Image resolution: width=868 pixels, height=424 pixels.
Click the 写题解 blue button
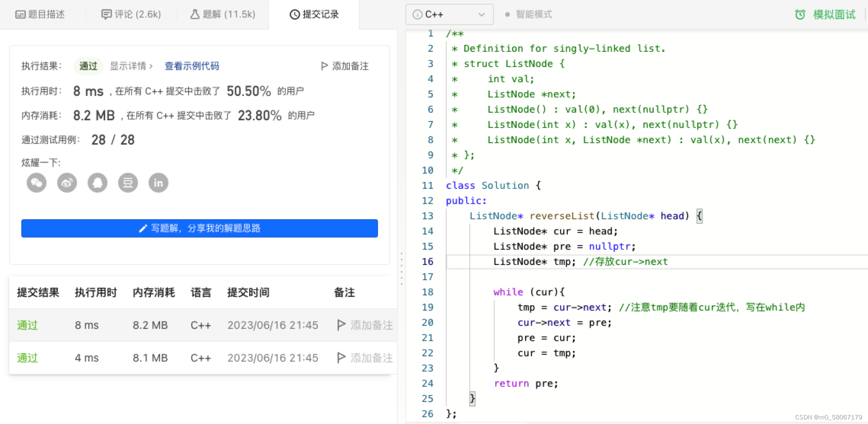pyautogui.click(x=199, y=228)
